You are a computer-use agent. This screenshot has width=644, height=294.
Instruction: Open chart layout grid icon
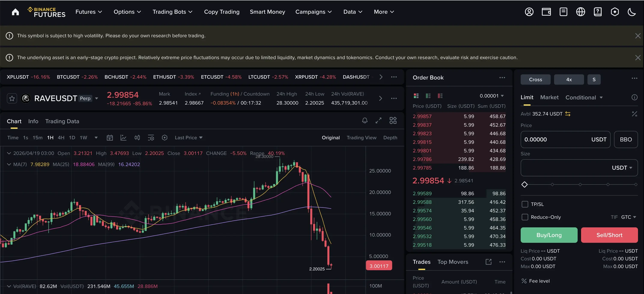click(393, 121)
